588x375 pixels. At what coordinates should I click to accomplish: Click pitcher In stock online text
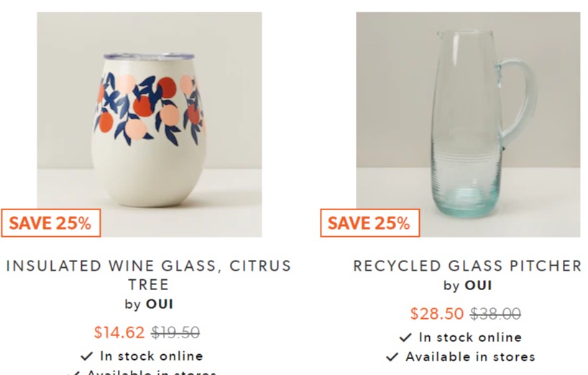point(470,338)
